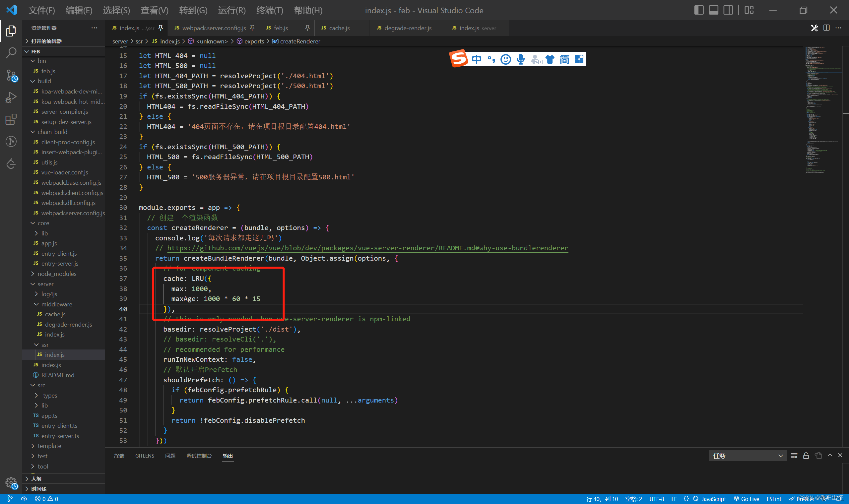849x504 pixels.
Task: Switch to webpack.server.config.js tab
Action: click(x=214, y=28)
